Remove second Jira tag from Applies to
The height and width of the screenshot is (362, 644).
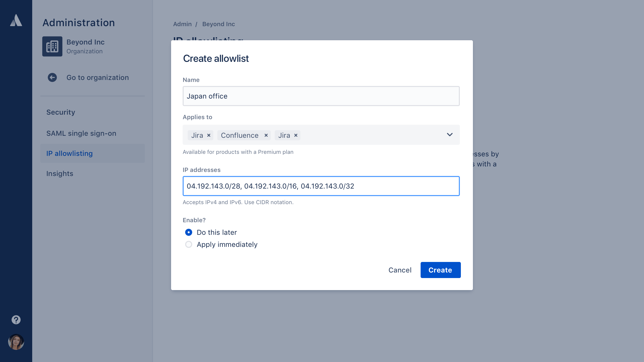point(296,135)
